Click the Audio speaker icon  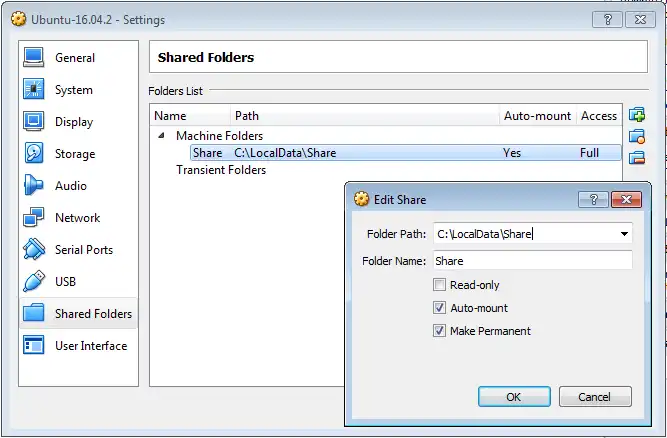tap(34, 185)
